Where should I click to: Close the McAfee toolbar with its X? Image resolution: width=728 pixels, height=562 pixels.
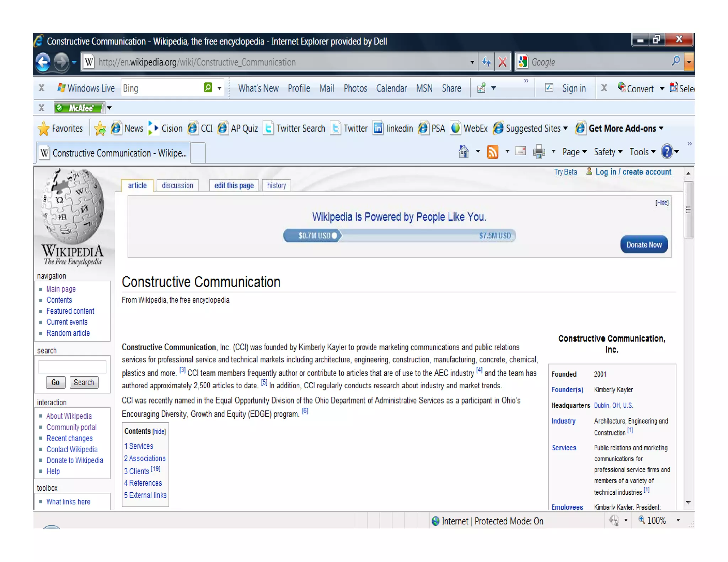point(42,108)
